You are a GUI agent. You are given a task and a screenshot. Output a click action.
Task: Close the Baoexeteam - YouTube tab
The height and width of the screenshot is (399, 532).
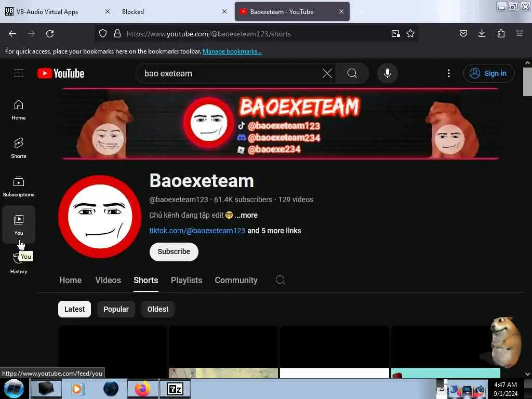341,11
